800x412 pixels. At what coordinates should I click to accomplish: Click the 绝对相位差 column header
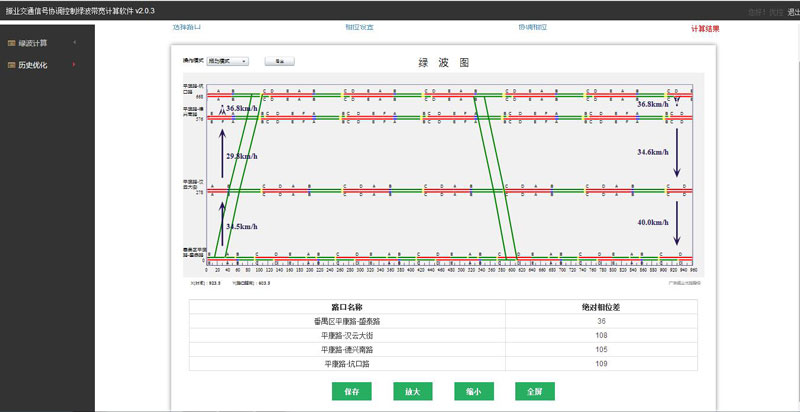tap(601, 307)
